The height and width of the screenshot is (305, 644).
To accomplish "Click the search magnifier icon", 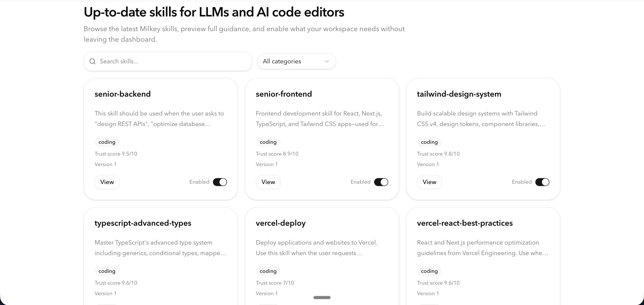I will coord(92,62).
